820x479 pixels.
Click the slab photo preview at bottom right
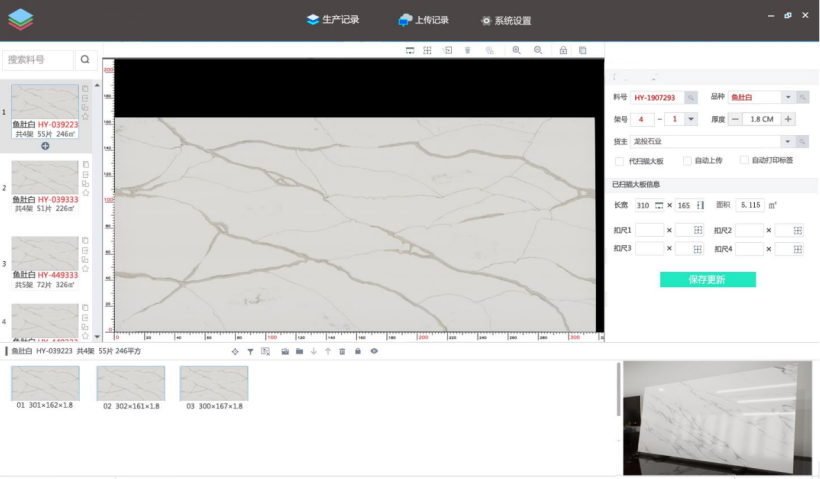[718, 418]
